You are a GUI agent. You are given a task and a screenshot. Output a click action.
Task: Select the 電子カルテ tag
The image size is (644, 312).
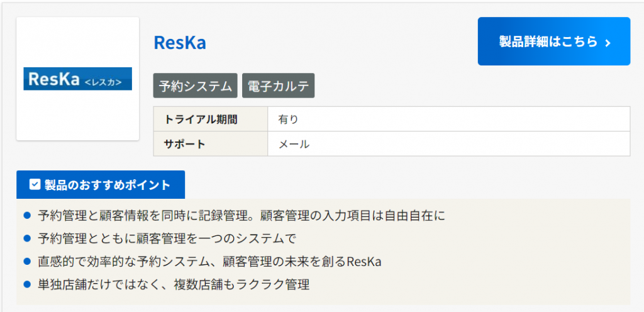pyautogui.click(x=278, y=86)
